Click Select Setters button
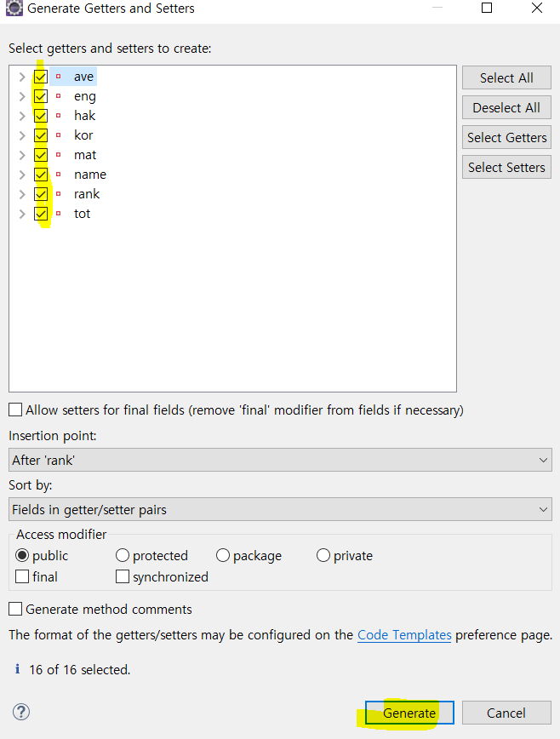 [506, 168]
